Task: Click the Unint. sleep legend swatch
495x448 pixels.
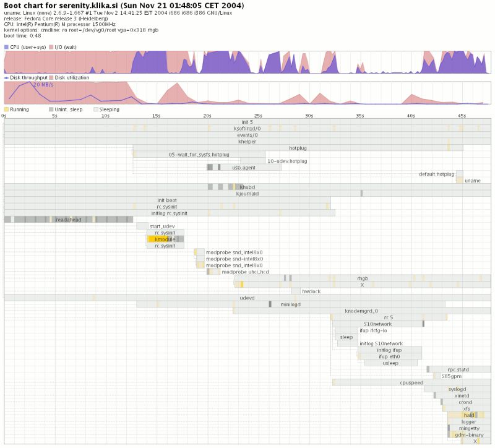Action: [51, 110]
